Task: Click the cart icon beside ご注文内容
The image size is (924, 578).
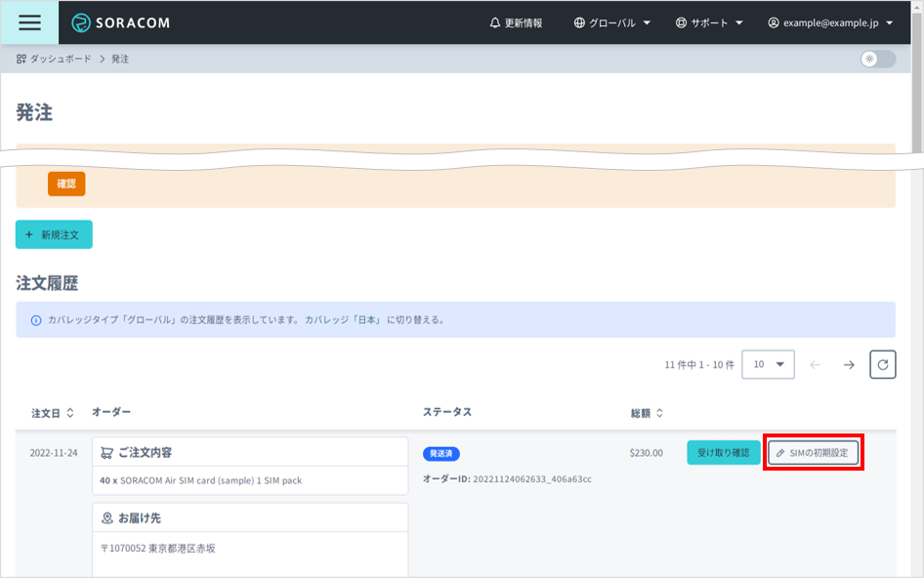Action: 106,453
